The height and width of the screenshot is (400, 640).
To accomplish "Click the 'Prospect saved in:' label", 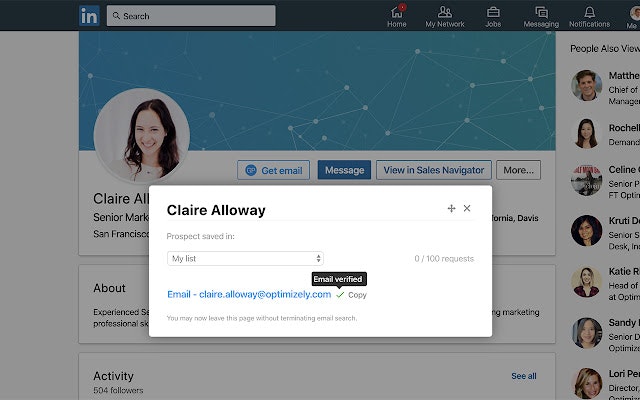I will coord(200,236).
